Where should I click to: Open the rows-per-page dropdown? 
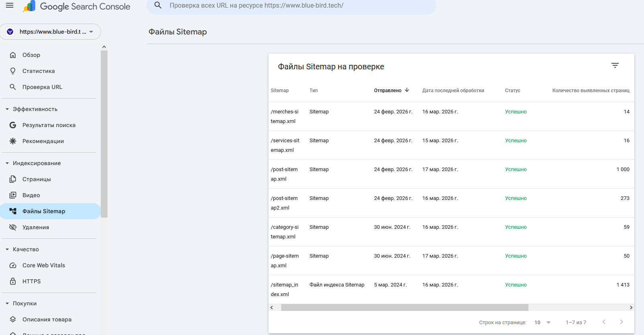(x=542, y=323)
